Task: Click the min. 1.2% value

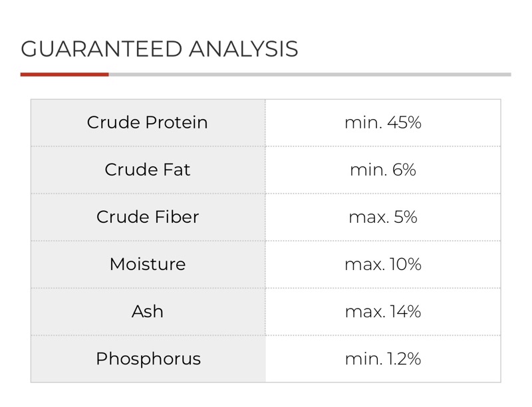Action: tap(383, 358)
